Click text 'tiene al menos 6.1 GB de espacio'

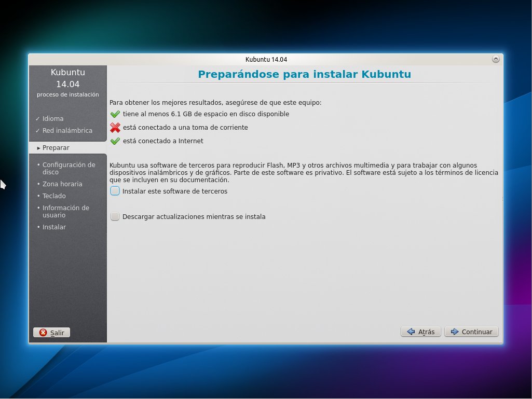[182, 114]
